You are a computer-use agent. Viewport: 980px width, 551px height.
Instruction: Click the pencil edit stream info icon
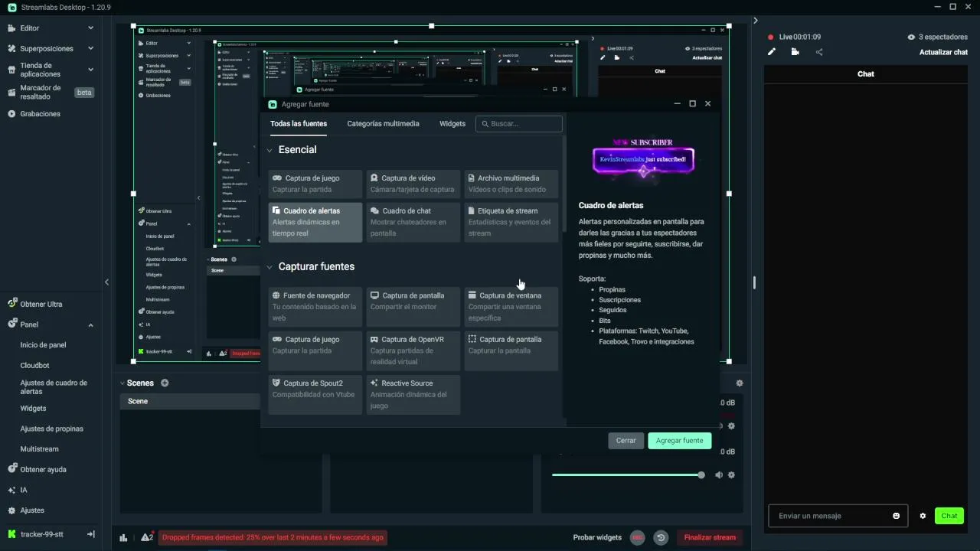772,52
